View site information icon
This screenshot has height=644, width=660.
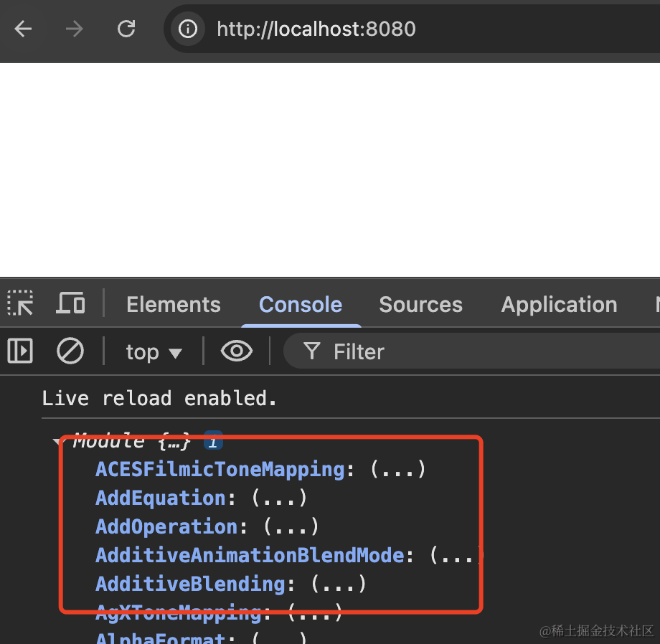[188, 29]
